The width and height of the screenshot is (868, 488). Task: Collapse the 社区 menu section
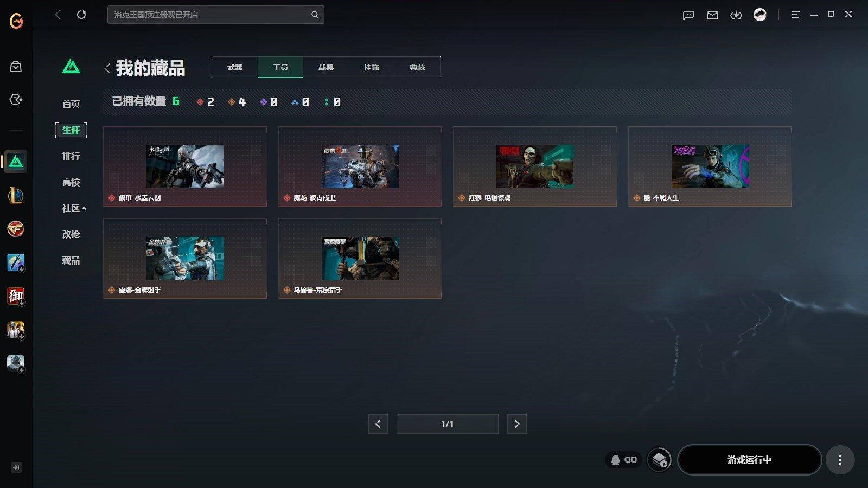pyautogui.click(x=74, y=208)
